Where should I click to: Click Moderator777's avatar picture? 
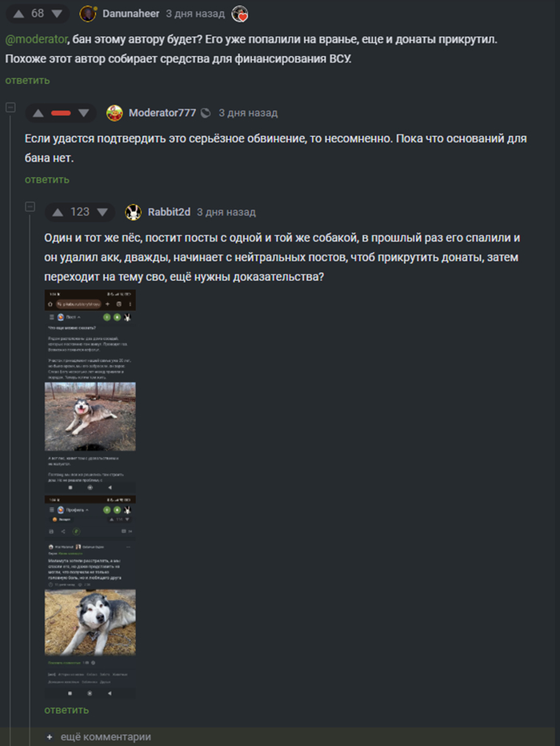114,113
